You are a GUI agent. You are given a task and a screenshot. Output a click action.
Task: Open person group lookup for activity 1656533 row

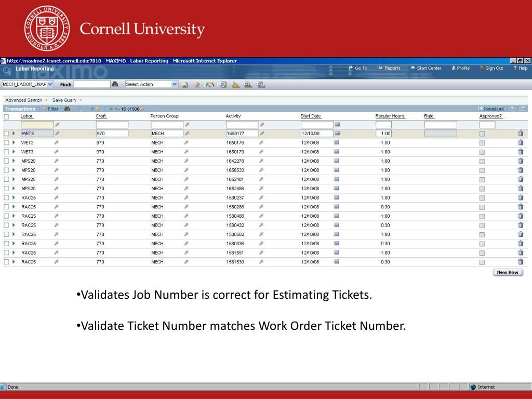pos(186,170)
